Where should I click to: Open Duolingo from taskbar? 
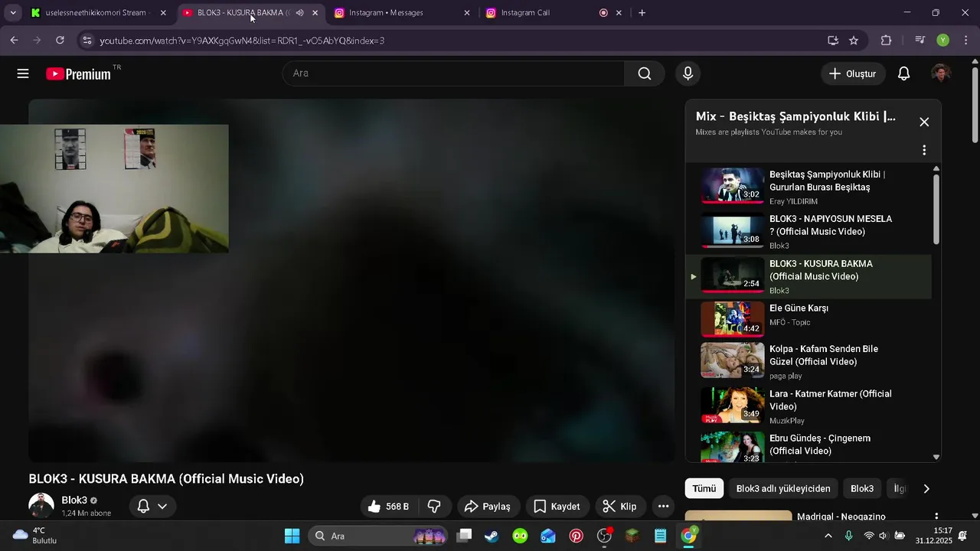tap(520, 536)
